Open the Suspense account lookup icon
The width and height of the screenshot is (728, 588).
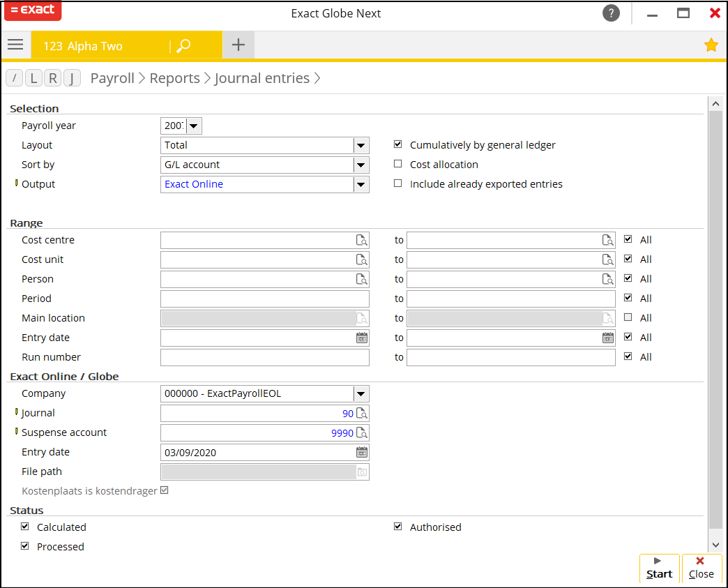tap(361, 433)
